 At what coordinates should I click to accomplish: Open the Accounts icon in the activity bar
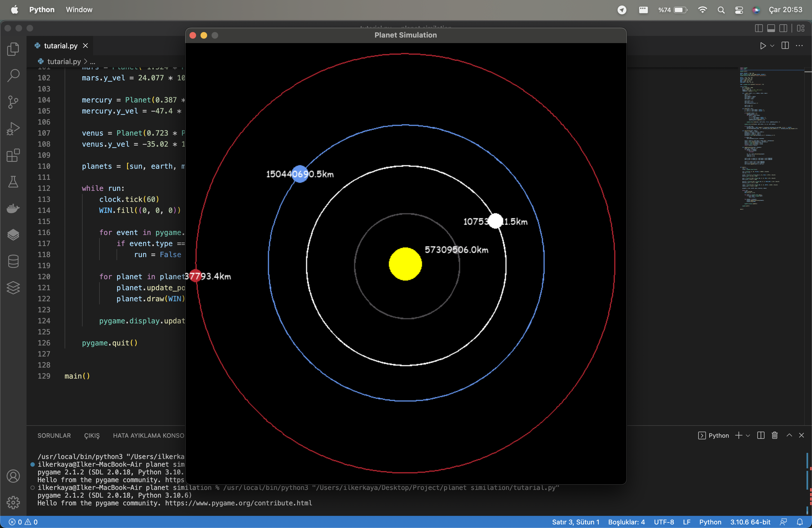(x=13, y=476)
